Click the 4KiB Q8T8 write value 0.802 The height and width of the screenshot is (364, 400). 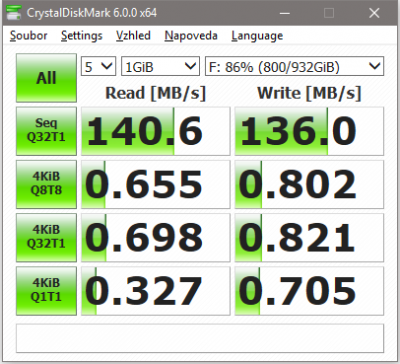tap(309, 184)
